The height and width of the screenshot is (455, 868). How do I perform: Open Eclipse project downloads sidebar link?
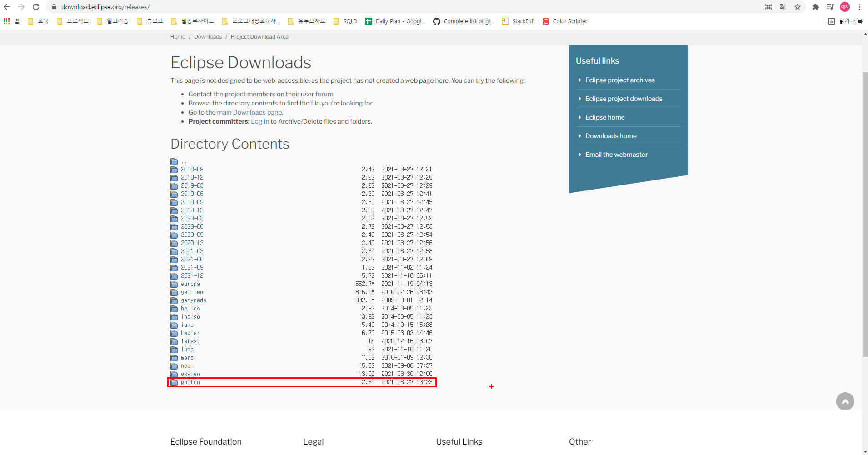(624, 99)
